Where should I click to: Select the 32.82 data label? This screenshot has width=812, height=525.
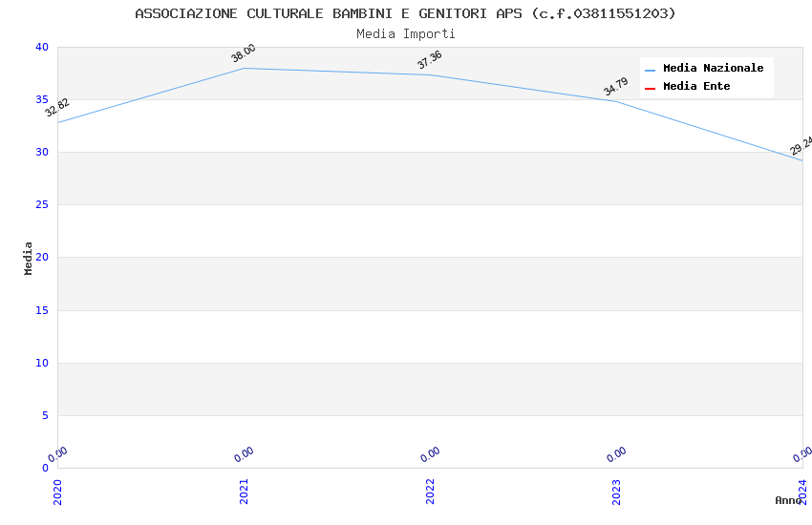(x=57, y=107)
